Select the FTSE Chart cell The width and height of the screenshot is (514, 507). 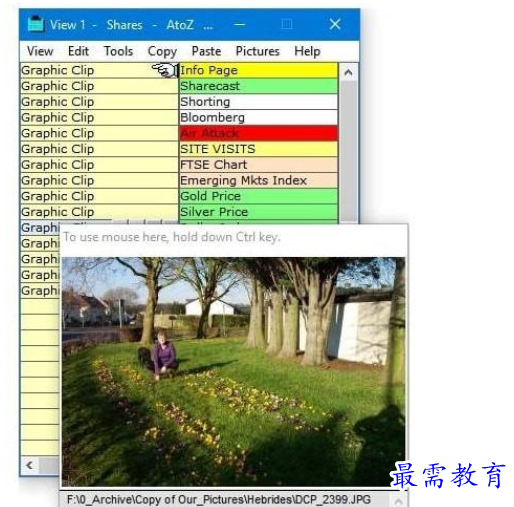point(259,165)
